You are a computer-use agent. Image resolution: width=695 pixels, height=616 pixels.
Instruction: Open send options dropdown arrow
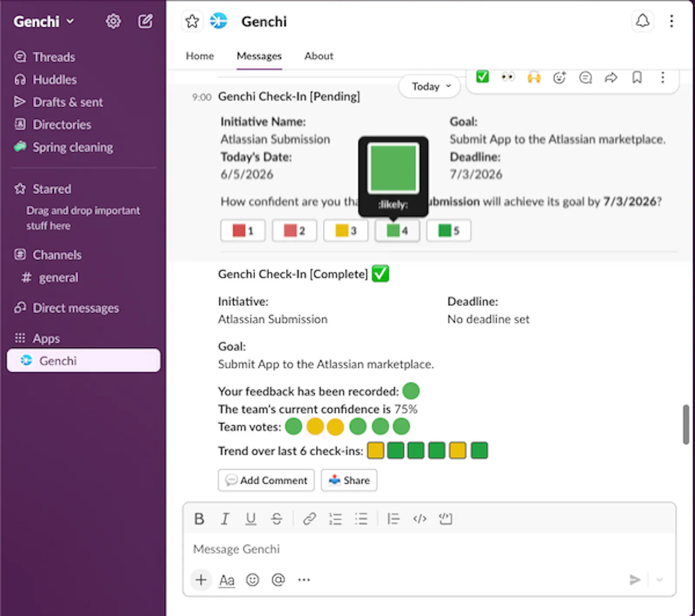pyautogui.click(x=659, y=580)
